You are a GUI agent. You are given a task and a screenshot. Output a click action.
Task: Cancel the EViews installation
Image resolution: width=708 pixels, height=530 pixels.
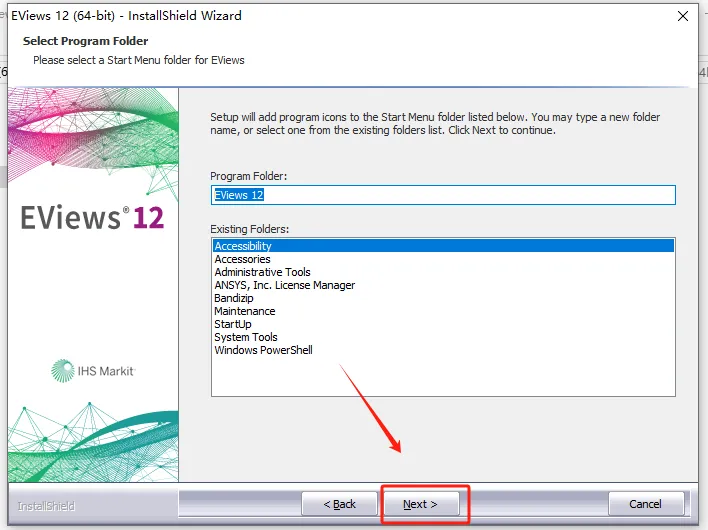click(645, 504)
